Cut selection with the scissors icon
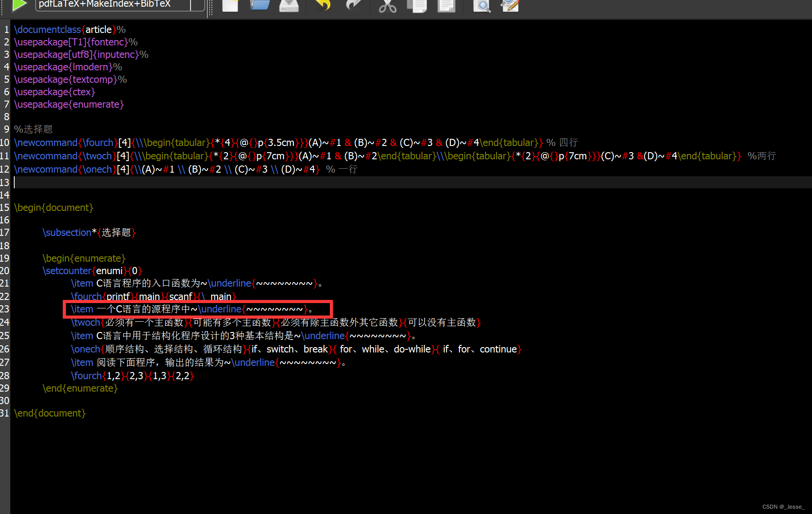 [x=387, y=6]
